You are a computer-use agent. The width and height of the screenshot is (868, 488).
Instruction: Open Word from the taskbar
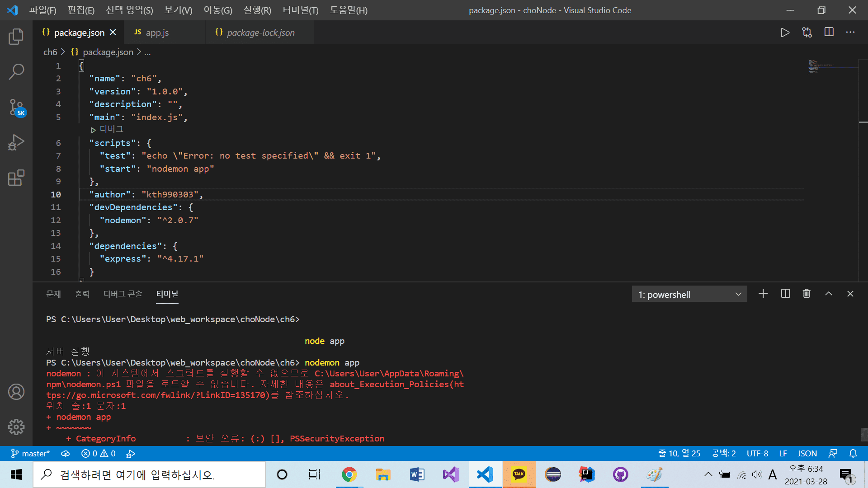click(x=417, y=474)
